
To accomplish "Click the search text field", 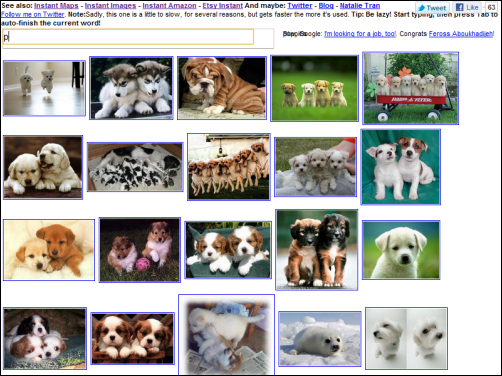I will pos(128,37).
